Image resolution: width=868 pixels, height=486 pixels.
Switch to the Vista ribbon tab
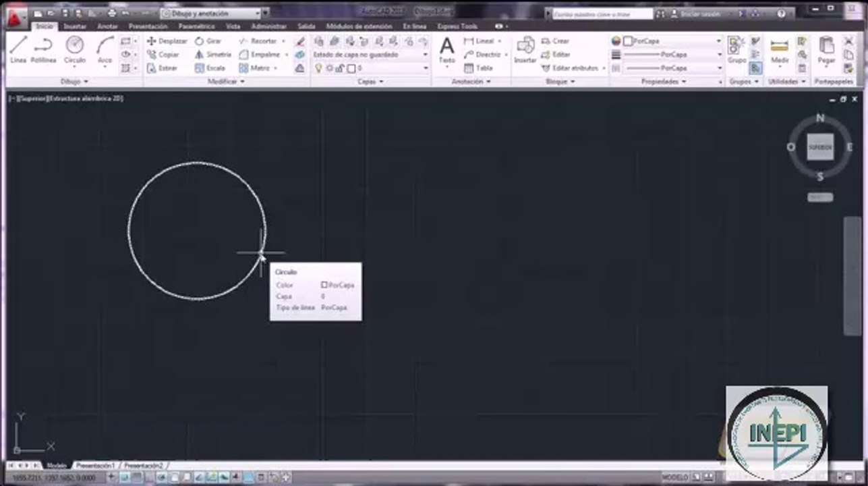pos(233,26)
